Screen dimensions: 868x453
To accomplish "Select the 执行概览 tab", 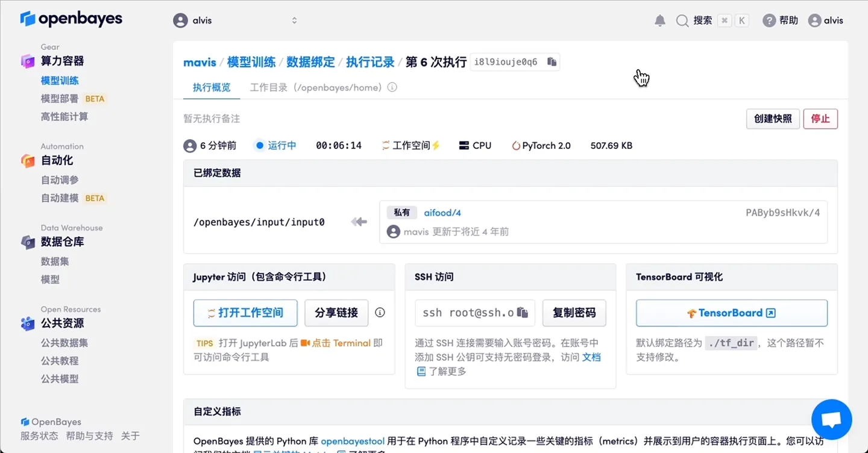I will (x=211, y=87).
